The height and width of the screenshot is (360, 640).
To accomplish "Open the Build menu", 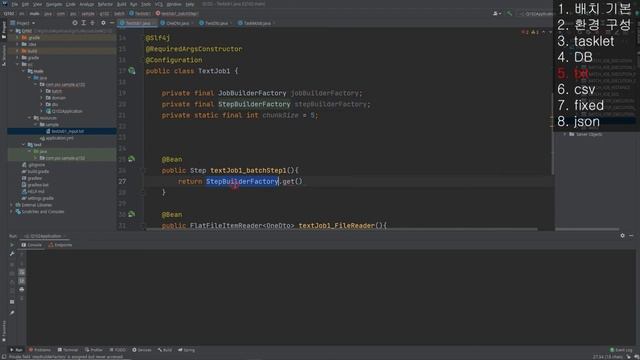I will click(122, 4).
